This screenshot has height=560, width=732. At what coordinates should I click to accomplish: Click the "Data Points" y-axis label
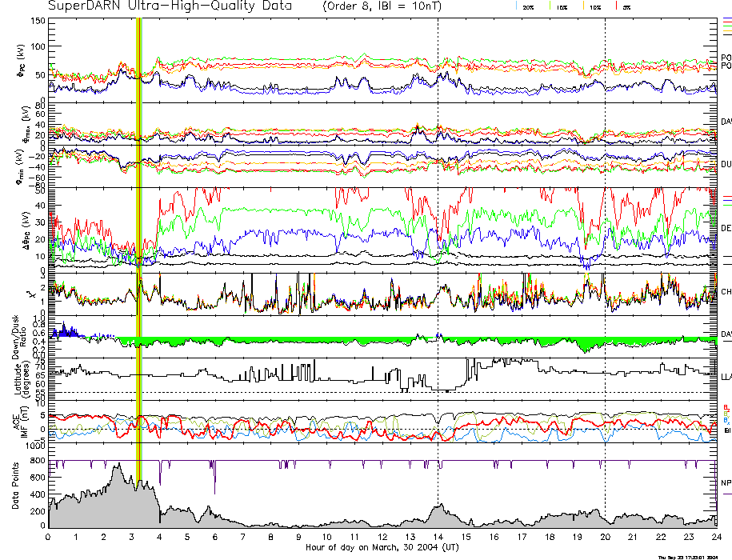pyautogui.click(x=16, y=486)
